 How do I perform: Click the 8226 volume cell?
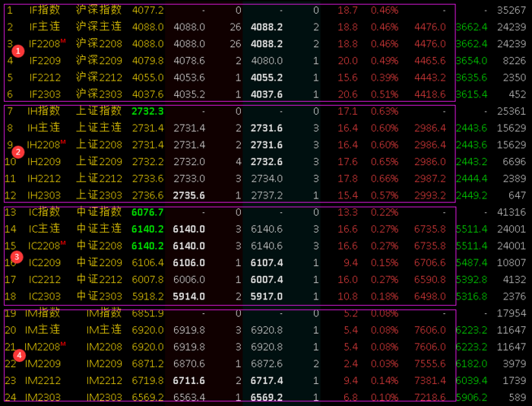[515, 61]
